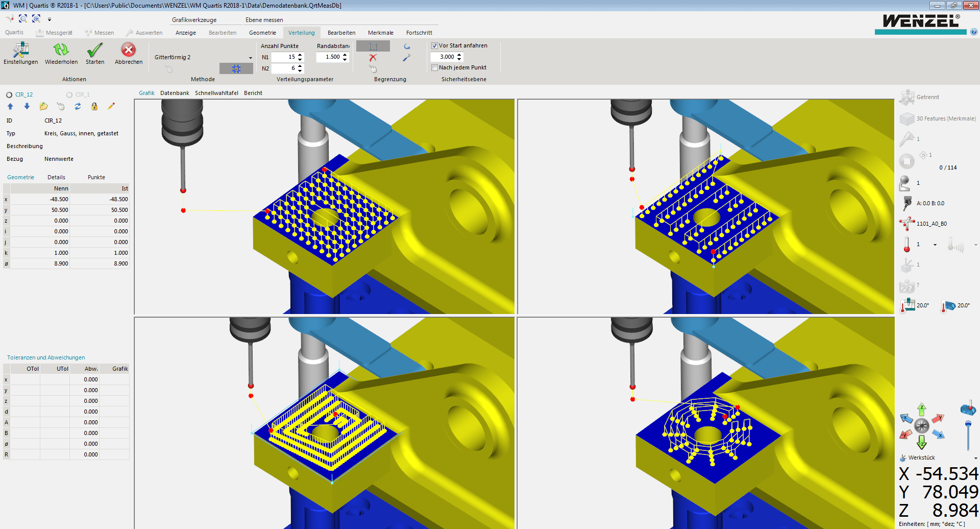Switch to the Datenbank tab
Image resolution: width=980 pixels, height=529 pixels.
click(x=175, y=92)
